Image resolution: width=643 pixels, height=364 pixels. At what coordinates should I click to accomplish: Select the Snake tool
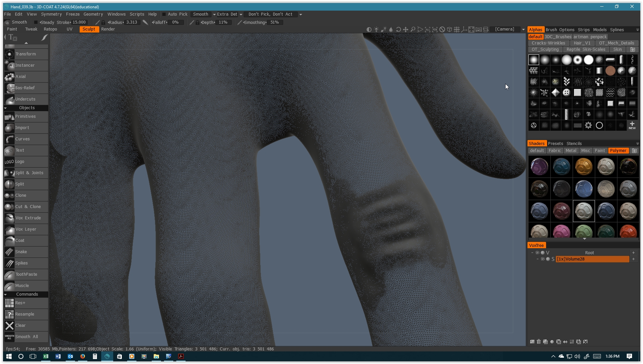21,252
